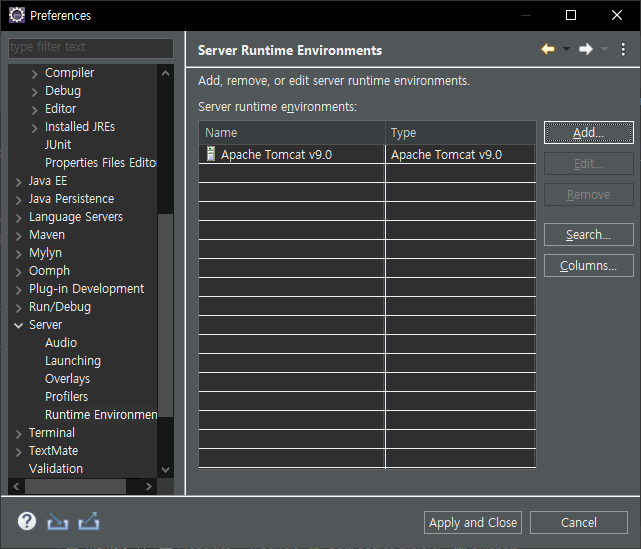Click the Export preferences icon
The width and height of the screenshot is (641, 549).
(89, 522)
